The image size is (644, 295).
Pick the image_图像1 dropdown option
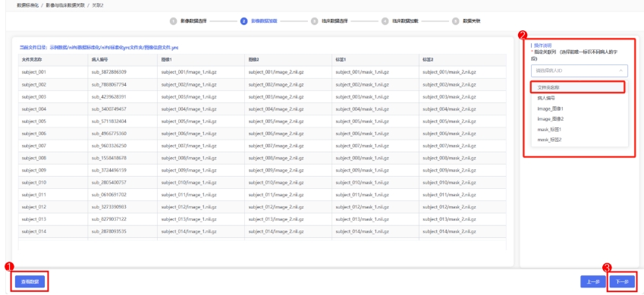(579, 108)
